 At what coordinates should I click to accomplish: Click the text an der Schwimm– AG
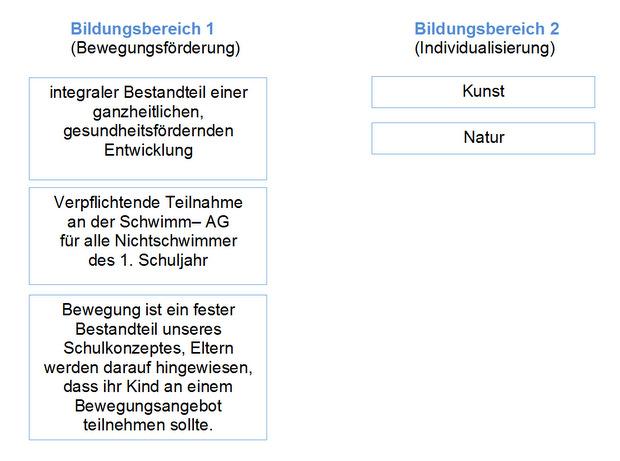[x=148, y=222]
